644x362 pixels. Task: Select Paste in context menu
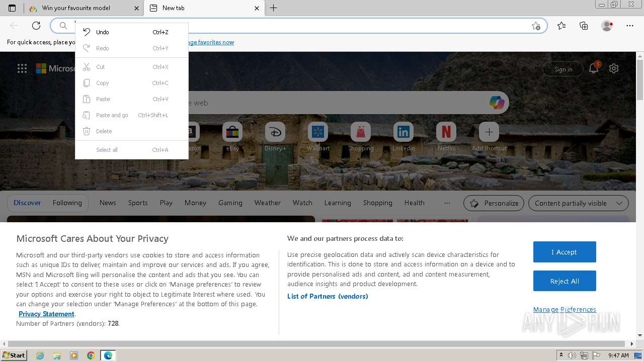pos(132,99)
